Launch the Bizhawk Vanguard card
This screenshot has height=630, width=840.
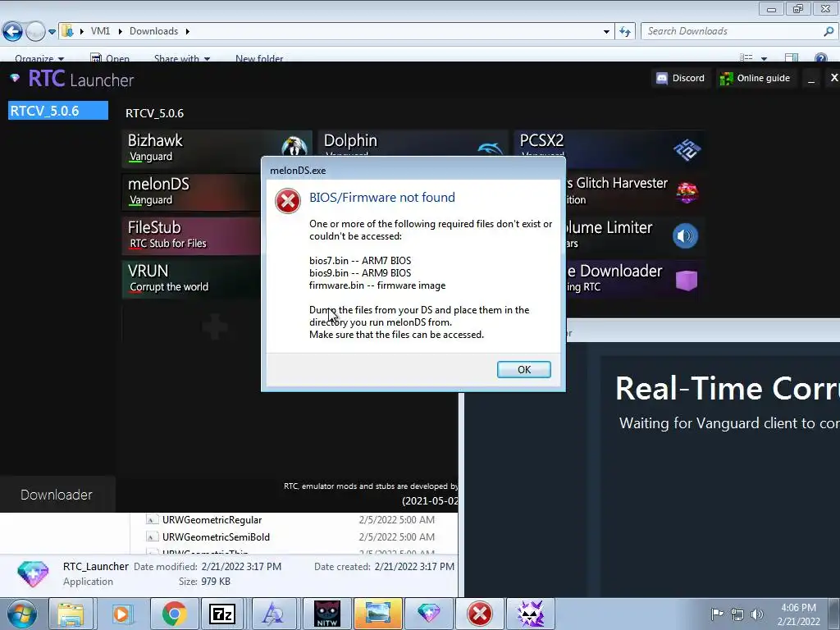point(217,148)
